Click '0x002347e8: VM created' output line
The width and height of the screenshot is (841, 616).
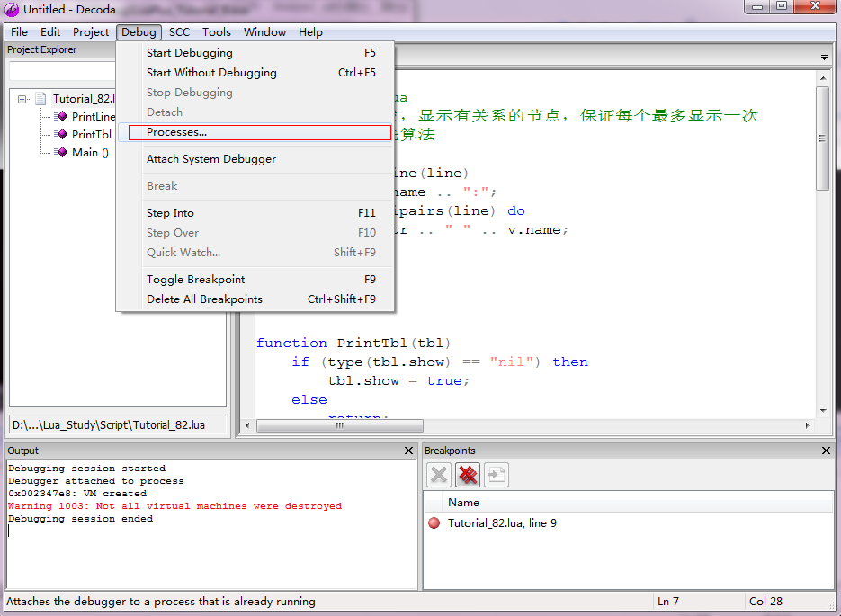(77, 493)
